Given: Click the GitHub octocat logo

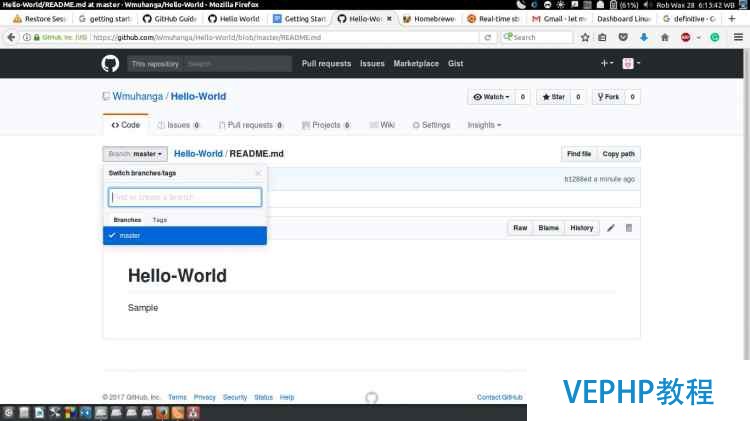Looking at the screenshot, I should (110, 64).
